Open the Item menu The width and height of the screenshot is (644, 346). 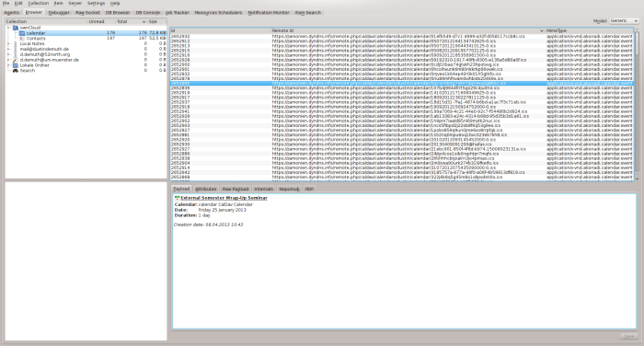59,4
